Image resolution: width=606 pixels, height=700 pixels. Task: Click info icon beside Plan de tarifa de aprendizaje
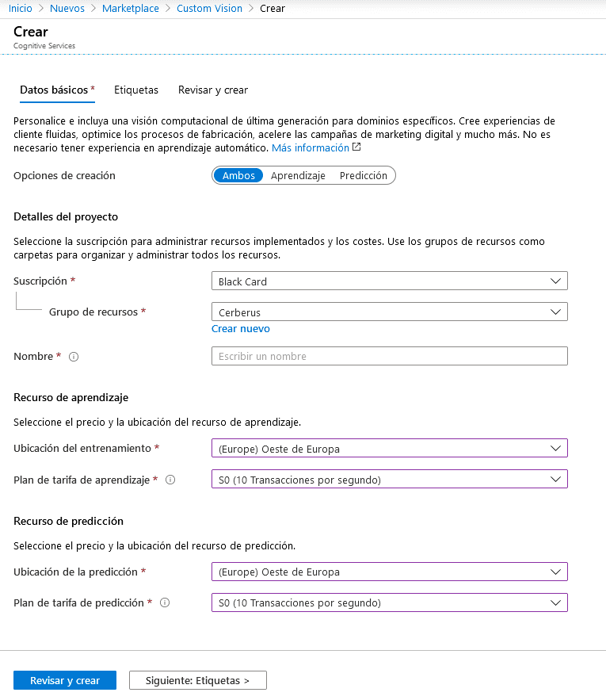[170, 480]
